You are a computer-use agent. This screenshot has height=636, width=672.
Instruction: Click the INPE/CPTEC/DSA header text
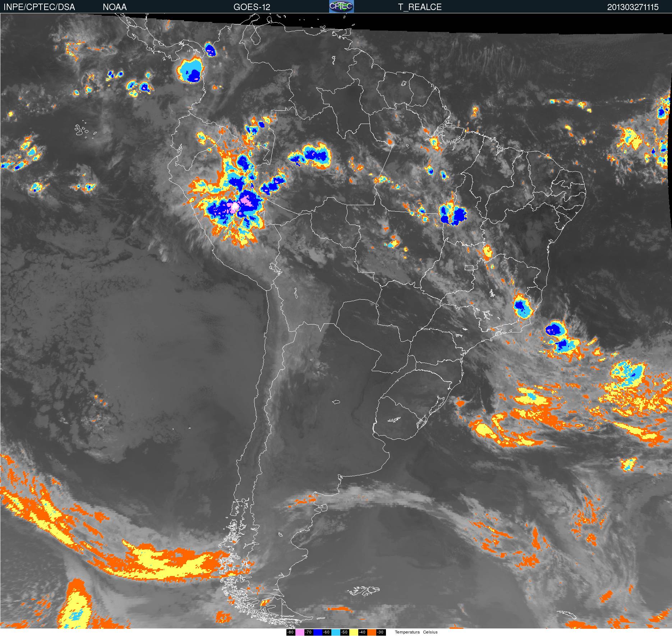click(39, 7)
